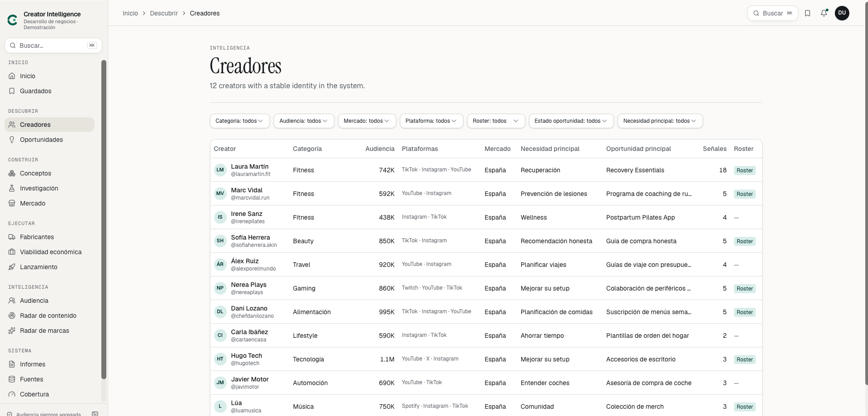868x416 pixels.
Task: Click the Informes document icon
Action: [x=12, y=364]
